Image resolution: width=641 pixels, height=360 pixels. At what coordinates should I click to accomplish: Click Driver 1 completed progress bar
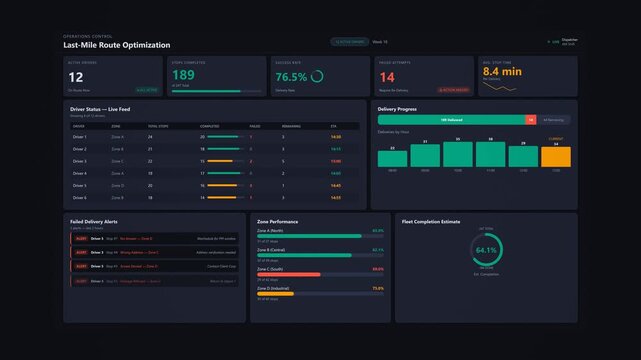[x=226, y=136]
